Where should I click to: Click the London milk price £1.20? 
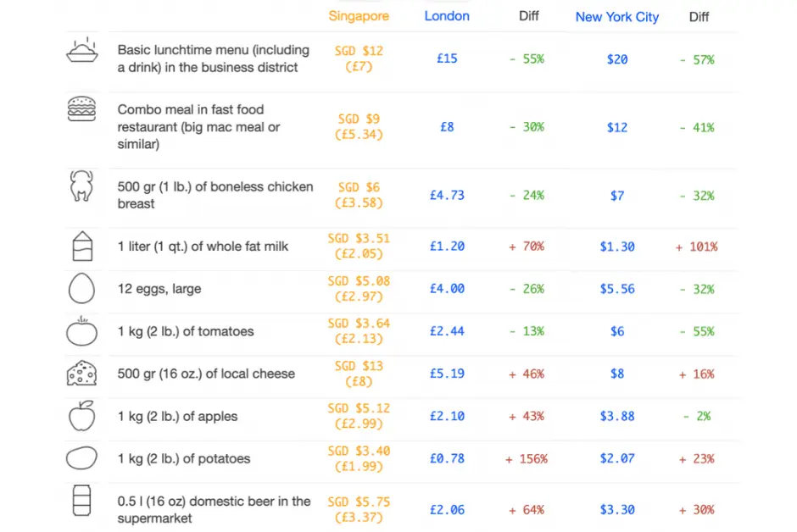click(x=447, y=247)
